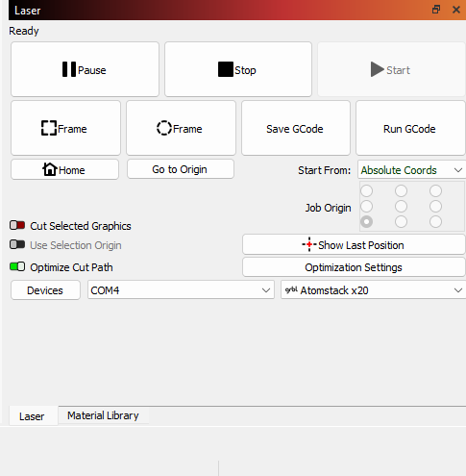Click Go to Origin
Viewport: 466px width, 476px height.
[181, 169]
